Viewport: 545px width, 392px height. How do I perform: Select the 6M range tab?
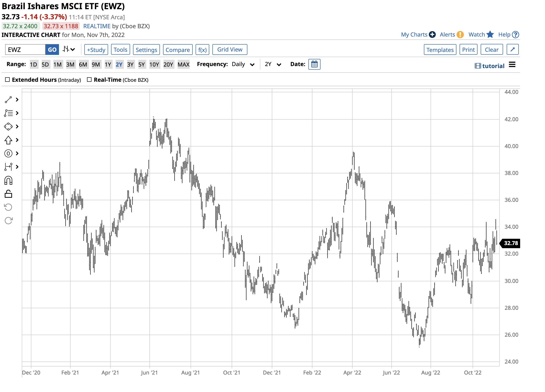pyautogui.click(x=83, y=64)
